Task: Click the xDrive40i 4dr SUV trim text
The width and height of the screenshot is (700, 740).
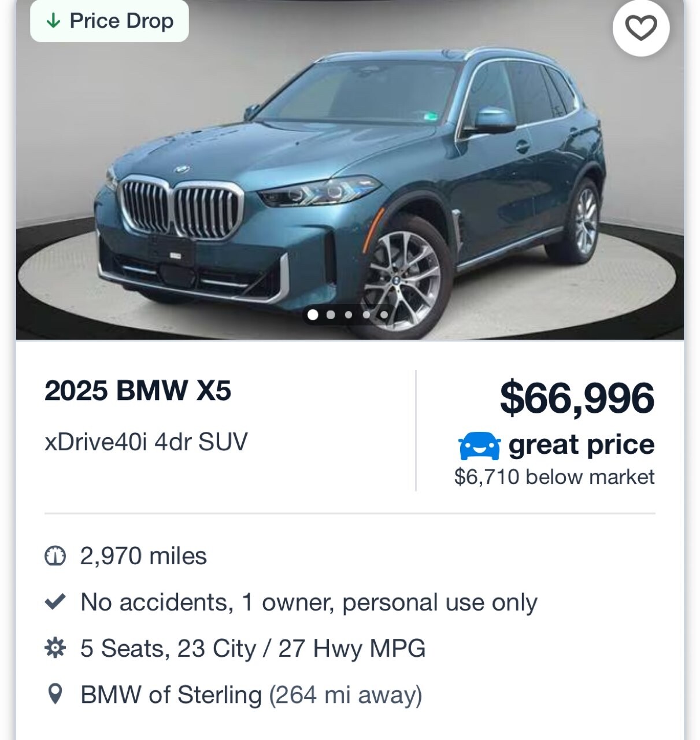Action: pos(146,442)
